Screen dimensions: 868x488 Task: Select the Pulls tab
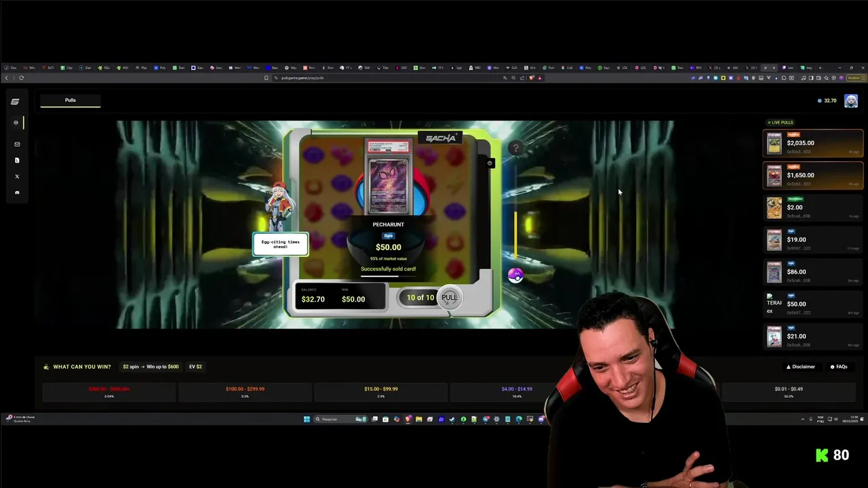(x=71, y=100)
